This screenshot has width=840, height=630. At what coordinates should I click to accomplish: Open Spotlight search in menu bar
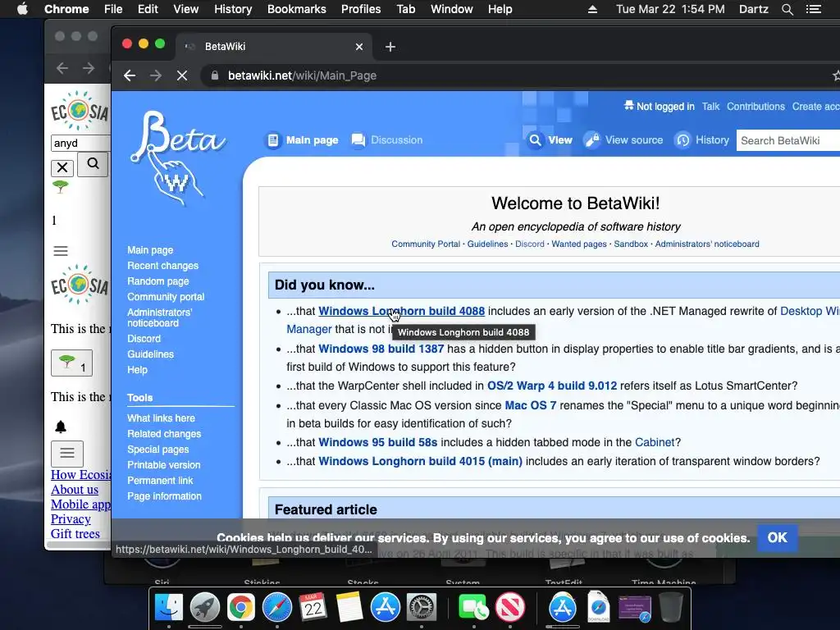(x=787, y=9)
